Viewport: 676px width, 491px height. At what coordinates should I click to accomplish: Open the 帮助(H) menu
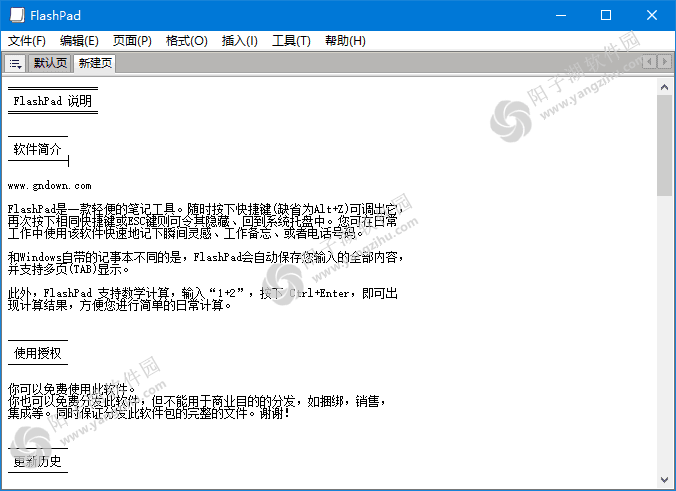point(345,41)
